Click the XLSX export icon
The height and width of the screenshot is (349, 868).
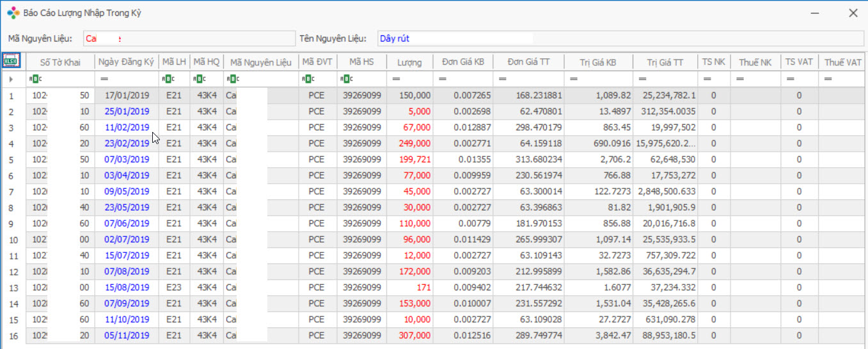click(x=12, y=60)
